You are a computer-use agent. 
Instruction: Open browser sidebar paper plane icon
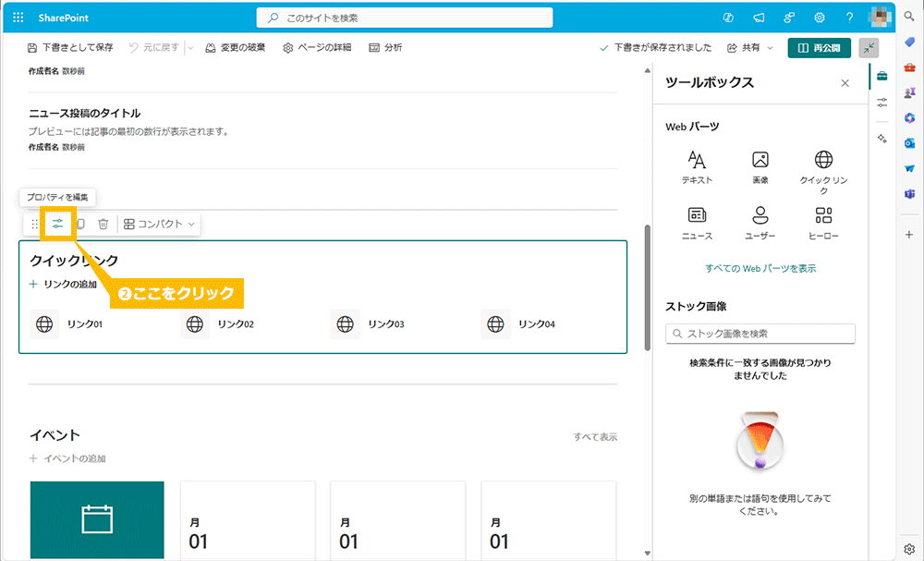[x=909, y=168]
